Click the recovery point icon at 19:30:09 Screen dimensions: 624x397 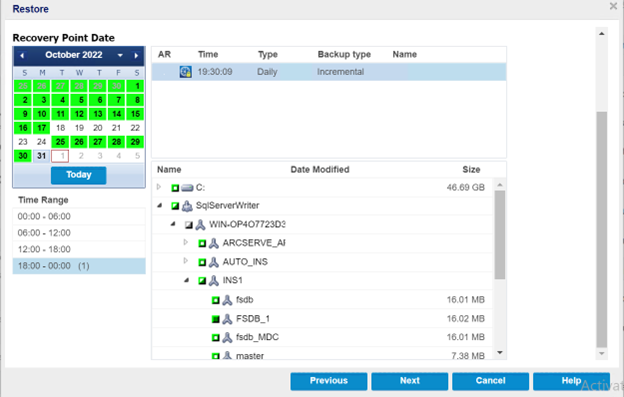click(x=185, y=72)
